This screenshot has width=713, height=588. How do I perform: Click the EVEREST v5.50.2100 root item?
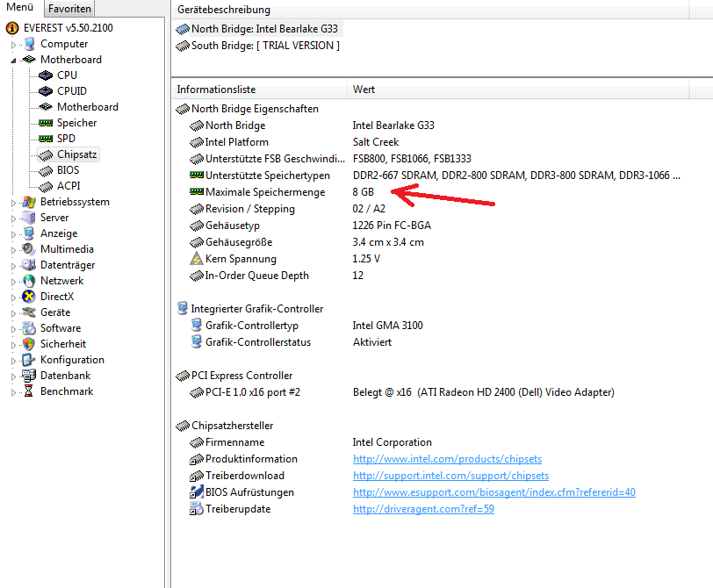pos(68,28)
